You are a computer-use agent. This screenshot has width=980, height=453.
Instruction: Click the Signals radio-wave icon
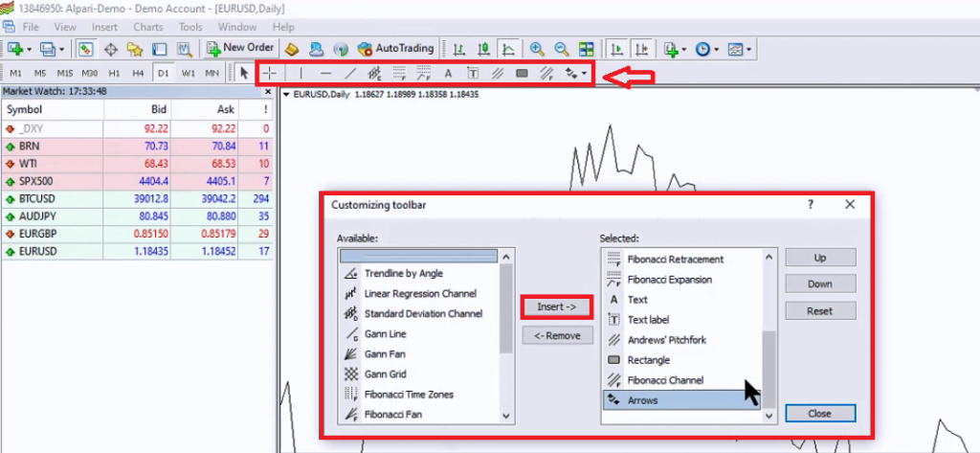[x=340, y=49]
